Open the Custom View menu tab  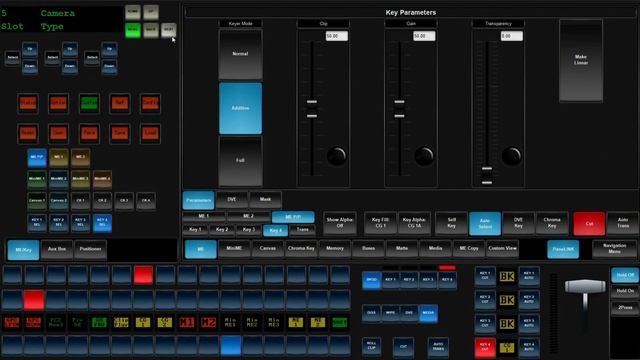click(x=502, y=249)
